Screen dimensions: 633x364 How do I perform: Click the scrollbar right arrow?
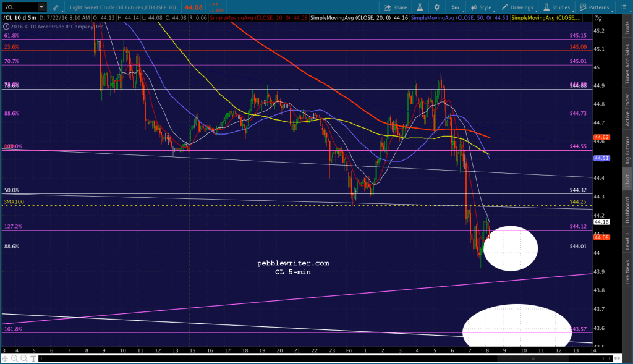(610, 358)
